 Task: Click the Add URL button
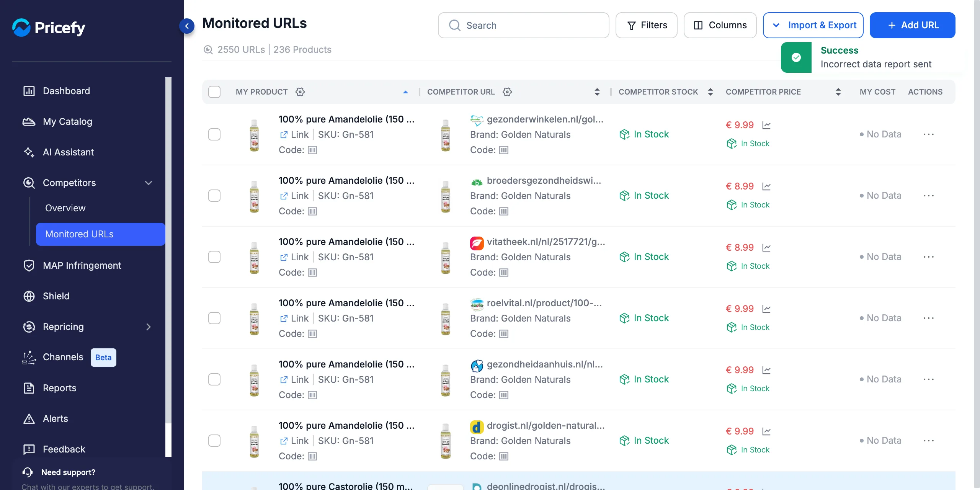[x=912, y=25]
